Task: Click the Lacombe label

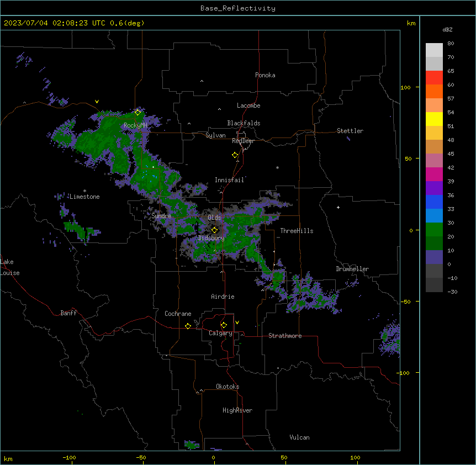Action: [248, 105]
